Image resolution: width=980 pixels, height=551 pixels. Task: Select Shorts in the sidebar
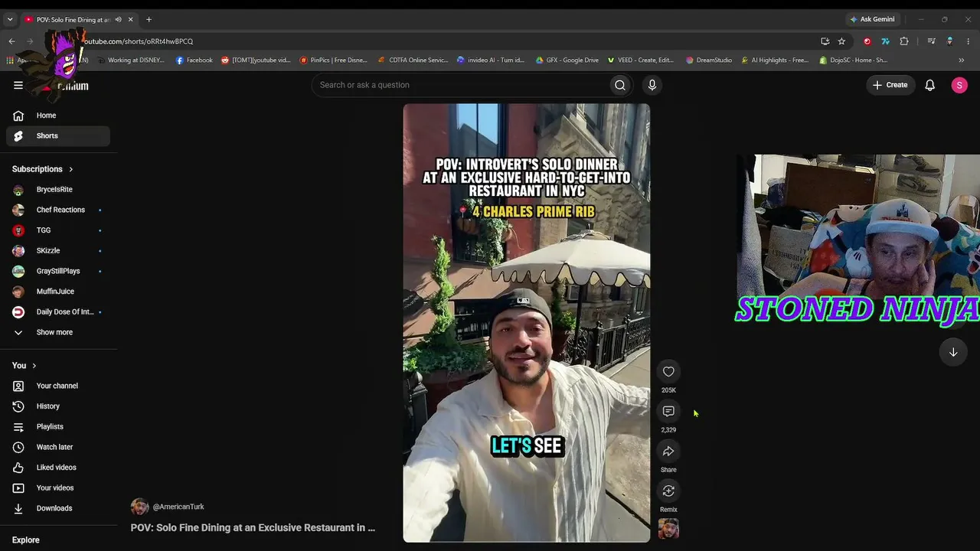58,135
